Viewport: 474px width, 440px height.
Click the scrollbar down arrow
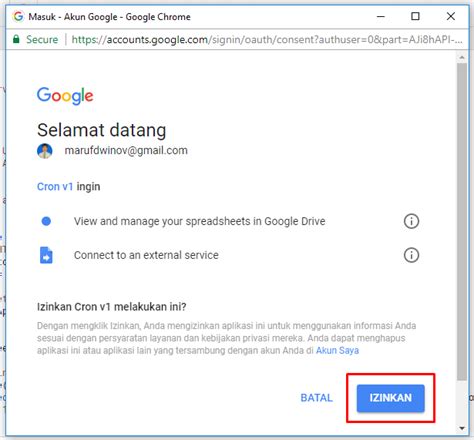click(x=462, y=428)
